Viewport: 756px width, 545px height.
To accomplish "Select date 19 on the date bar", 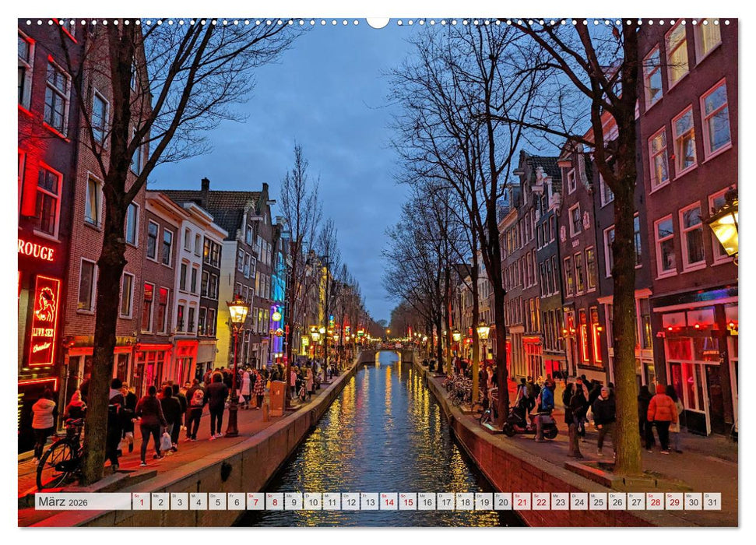I will (483, 504).
